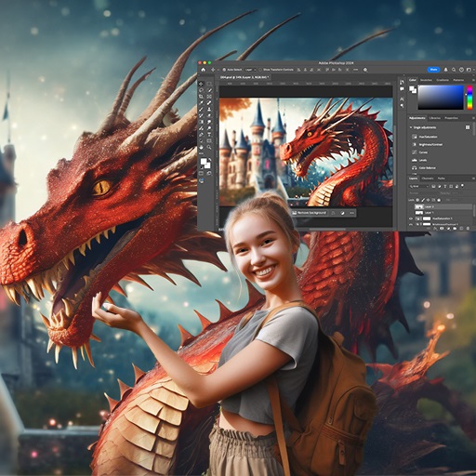Click the Remove background button
This screenshot has width=476, height=476.
(x=309, y=213)
